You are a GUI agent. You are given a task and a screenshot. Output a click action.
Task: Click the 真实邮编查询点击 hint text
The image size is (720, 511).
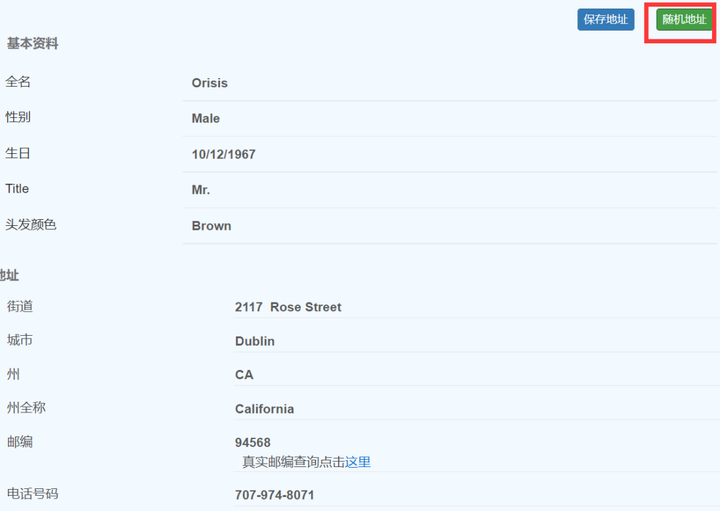pyautogui.click(x=293, y=462)
